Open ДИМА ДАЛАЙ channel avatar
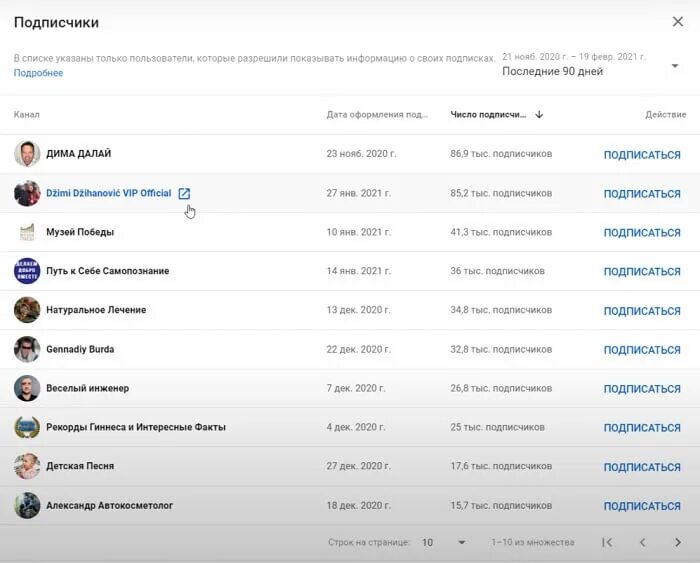 [x=27, y=154]
